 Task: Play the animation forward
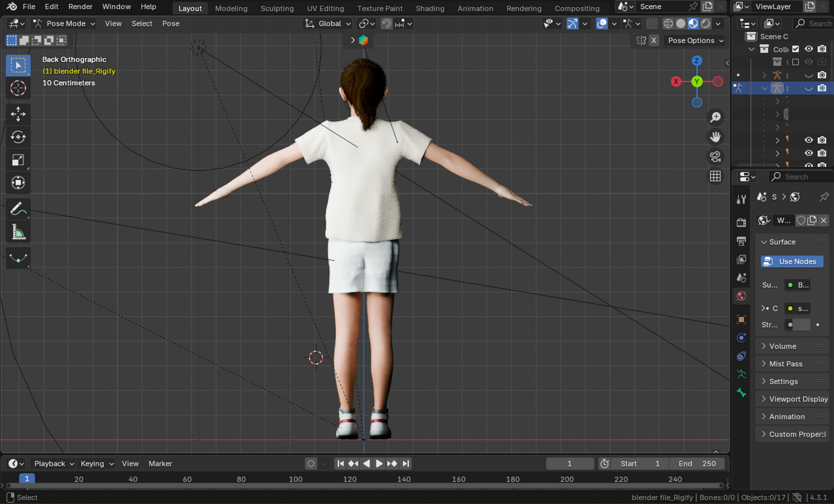(379, 463)
